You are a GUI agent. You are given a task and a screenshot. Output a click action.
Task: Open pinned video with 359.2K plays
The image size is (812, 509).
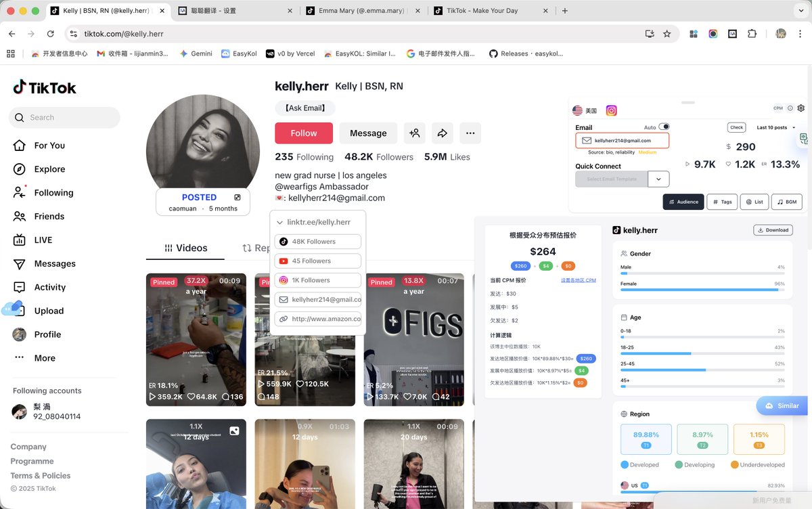pos(196,340)
